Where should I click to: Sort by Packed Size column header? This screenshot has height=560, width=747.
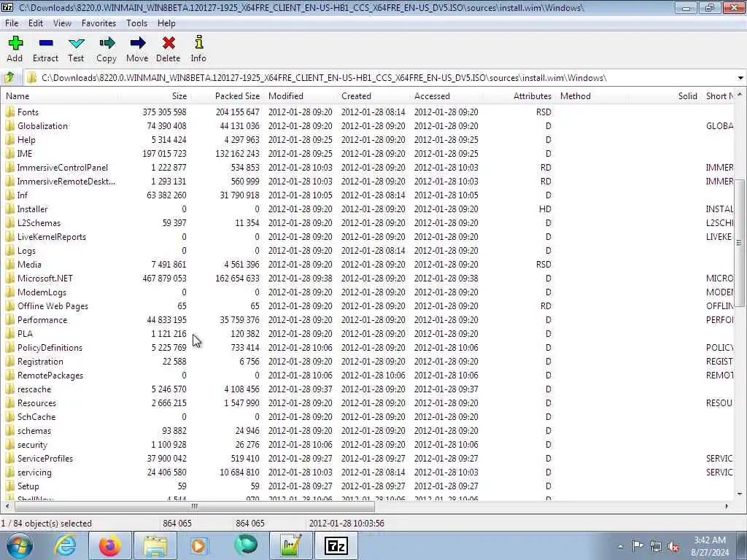click(x=227, y=96)
